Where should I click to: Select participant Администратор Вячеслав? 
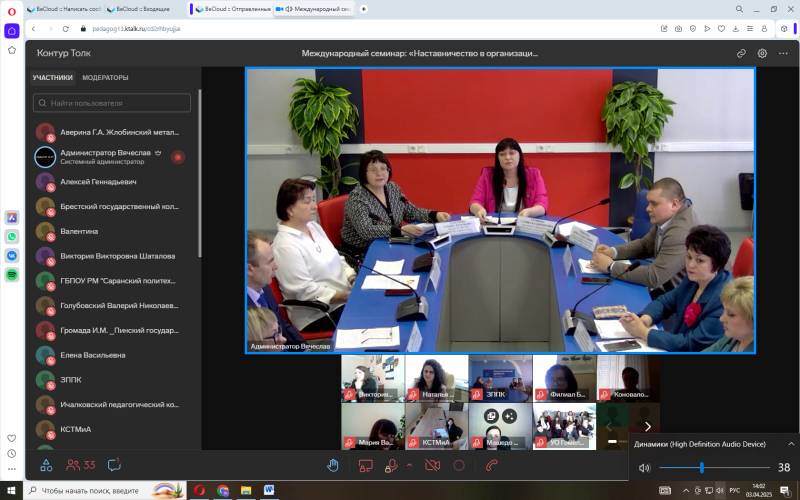click(x=112, y=157)
